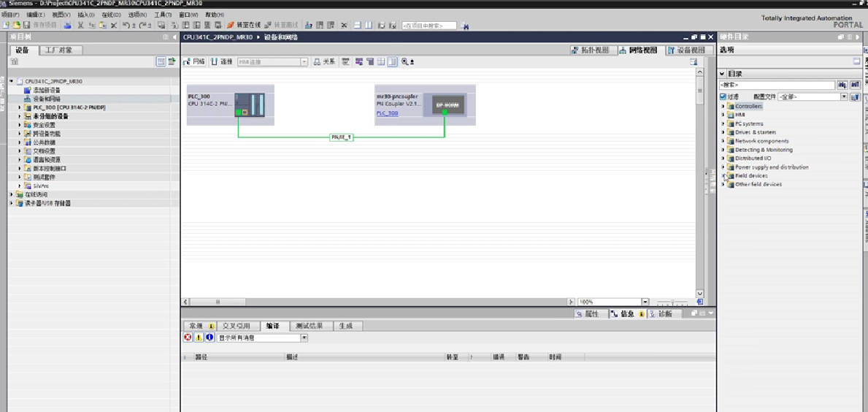The height and width of the screenshot is (412, 868).
Task: Click inside the project search field
Action: point(429,26)
